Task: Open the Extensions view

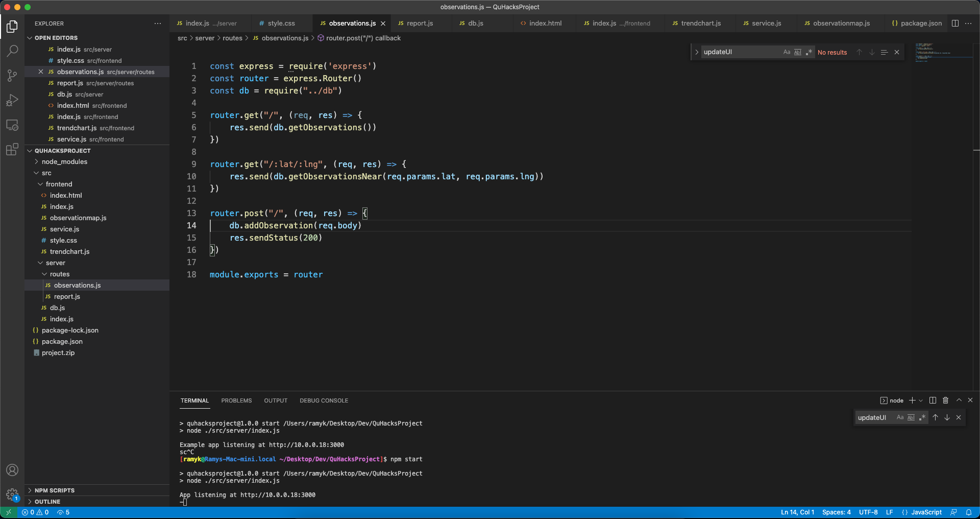Action: click(x=12, y=149)
